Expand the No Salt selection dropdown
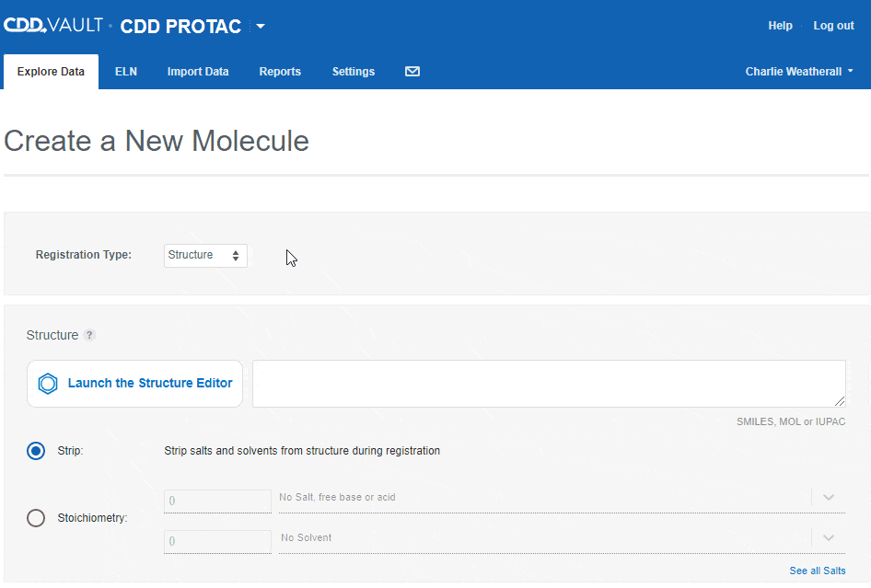The image size is (871, 588). click(828, 498)
